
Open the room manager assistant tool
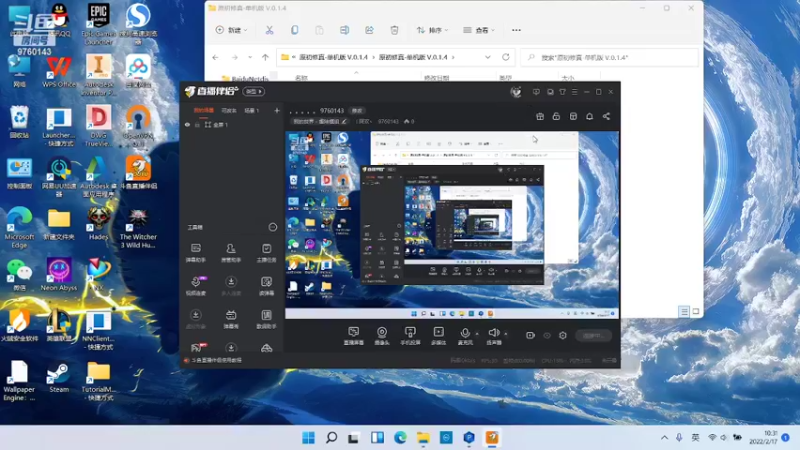point(231,253)
